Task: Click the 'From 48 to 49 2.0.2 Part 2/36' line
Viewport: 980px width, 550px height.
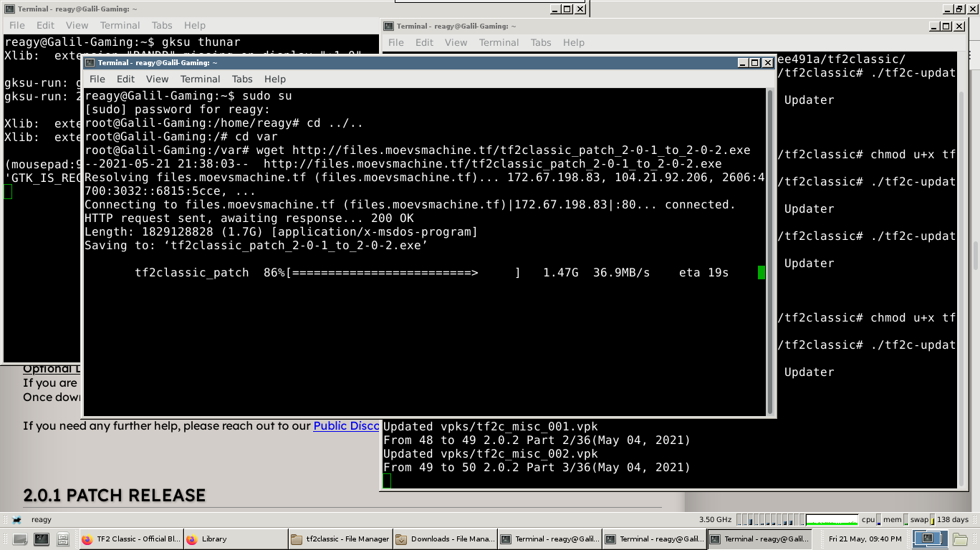Action: point(537,440)
